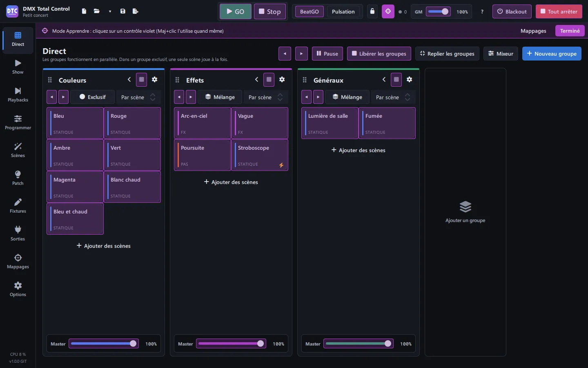The image size is (588, 368).
Task: Open Effets group settings gear
Action: click(282, 80)
